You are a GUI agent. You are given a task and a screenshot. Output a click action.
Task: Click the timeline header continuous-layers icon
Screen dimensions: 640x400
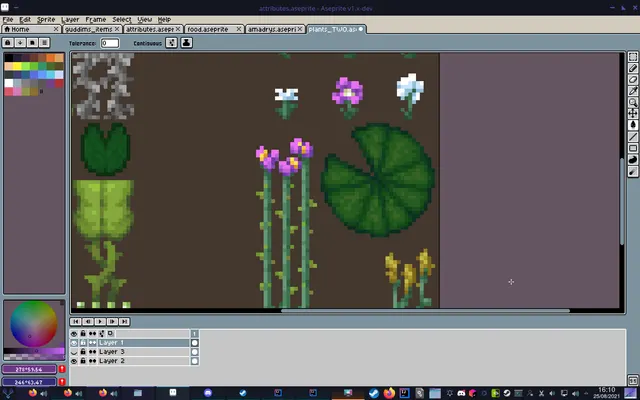tap(93, 333)
